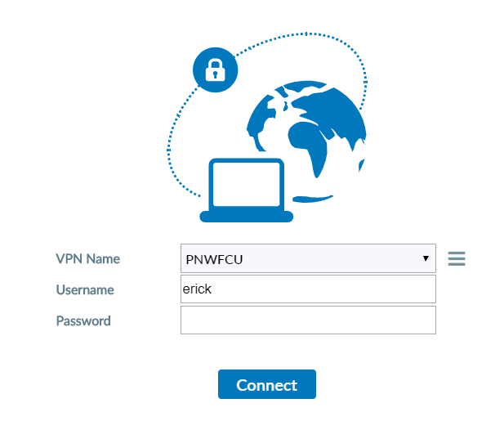The image size is (504, 439).
Task: Click the Password label
Action: (x=83, y=321)
